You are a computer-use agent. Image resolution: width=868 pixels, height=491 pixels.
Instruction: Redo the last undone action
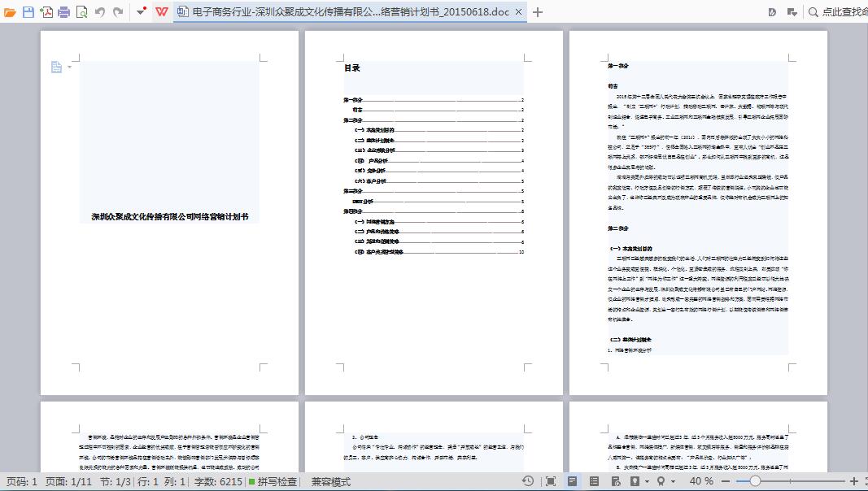coord(118,11)
